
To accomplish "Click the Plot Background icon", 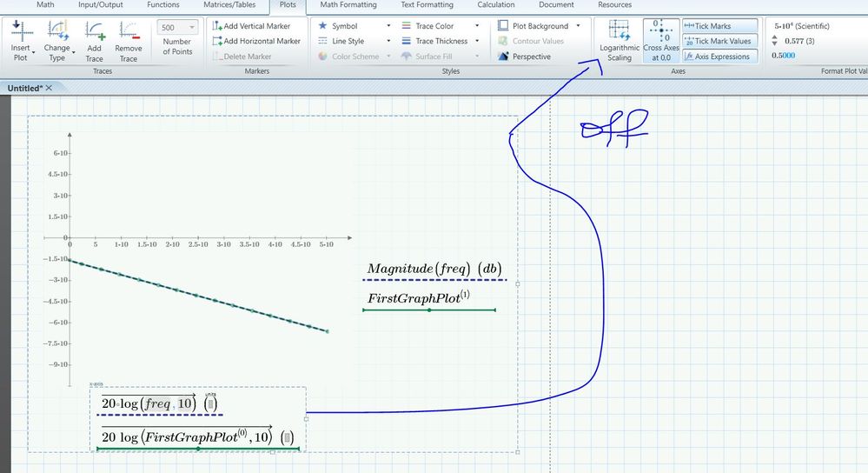I will click(503, 25).
